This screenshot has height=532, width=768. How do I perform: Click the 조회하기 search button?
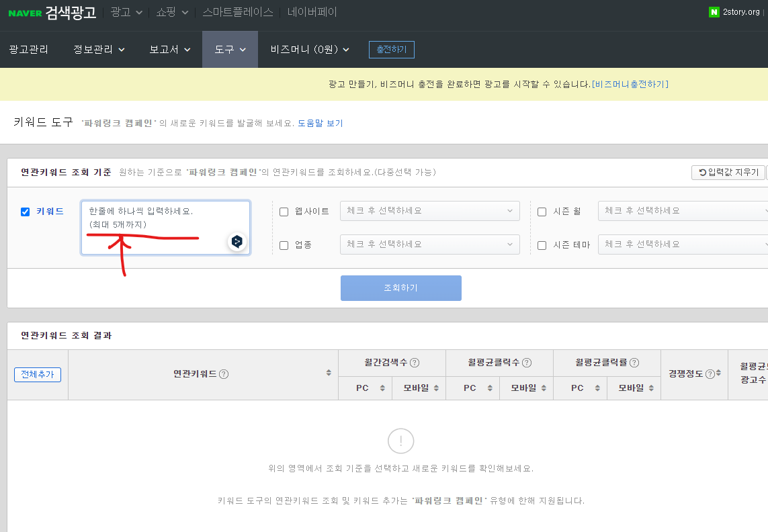tap(400, 287)
